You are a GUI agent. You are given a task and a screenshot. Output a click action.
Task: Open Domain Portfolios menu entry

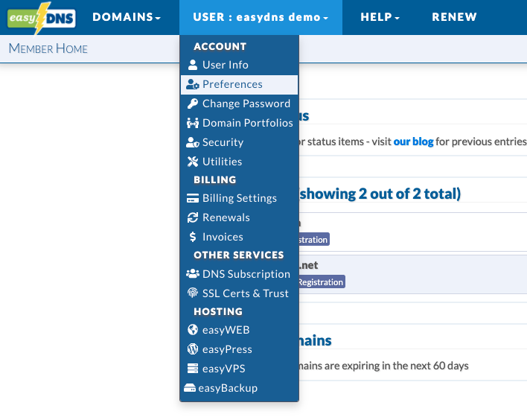[x=239, y=123]
